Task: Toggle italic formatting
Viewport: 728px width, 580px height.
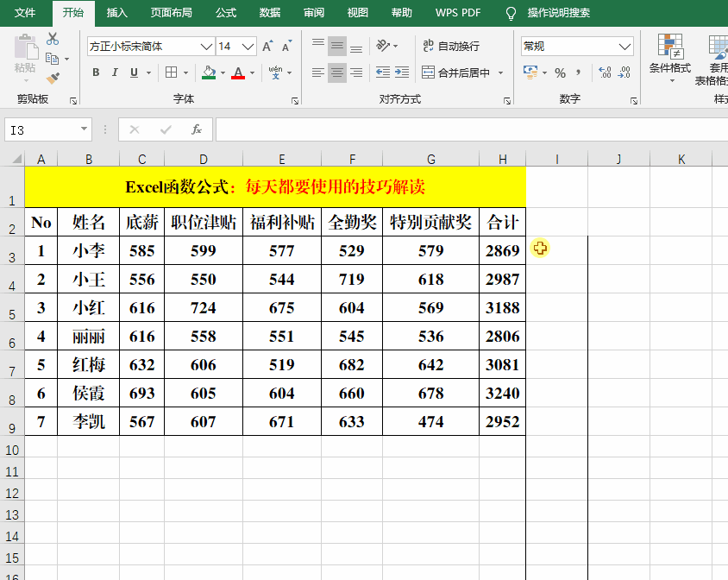Action: 116,72
